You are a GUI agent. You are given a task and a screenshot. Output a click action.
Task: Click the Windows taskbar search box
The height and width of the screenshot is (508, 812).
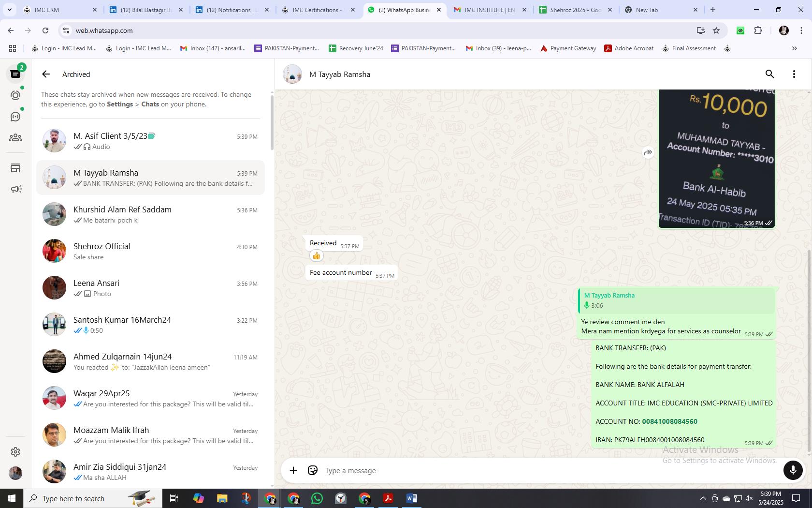pyautogui.click(x=93, y=498)
